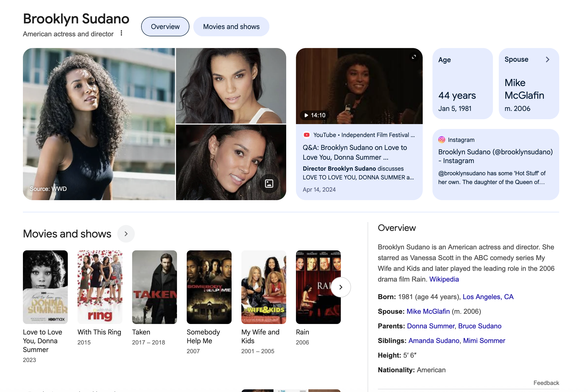Open Los Angeles, CA link
This screenshot has height=392, width=588.
(x=488, y=297)
